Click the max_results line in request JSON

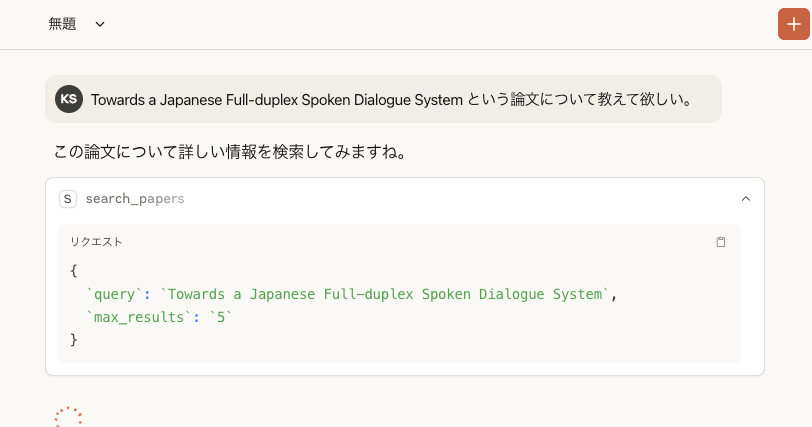tap(160, 317)
